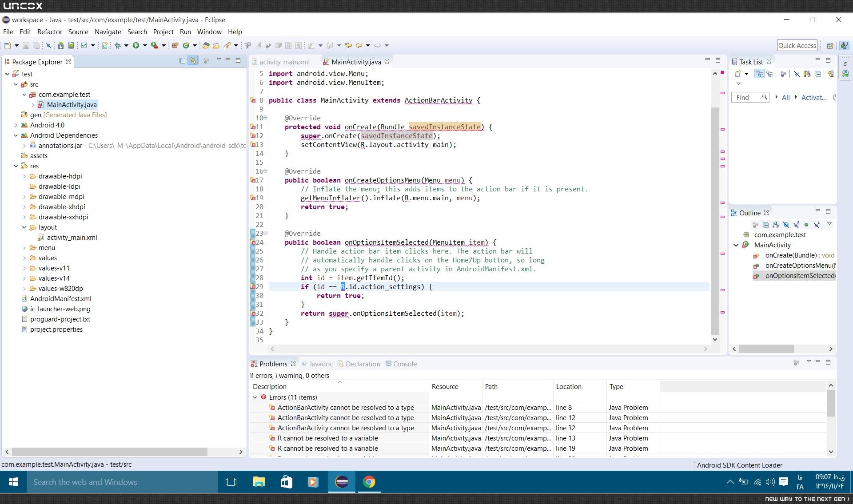
Task: Toggle Focus on Workweek in Task List
Action: point(783,74)
